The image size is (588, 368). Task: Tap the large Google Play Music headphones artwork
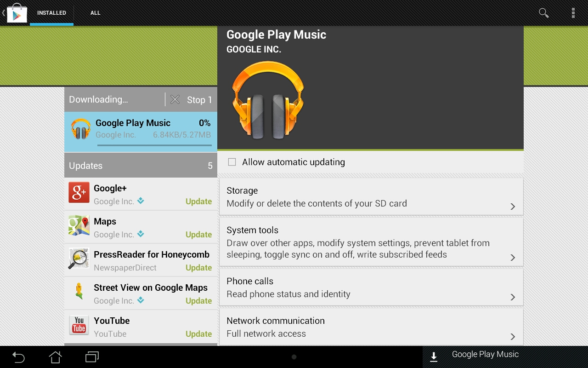coord(268,100)
